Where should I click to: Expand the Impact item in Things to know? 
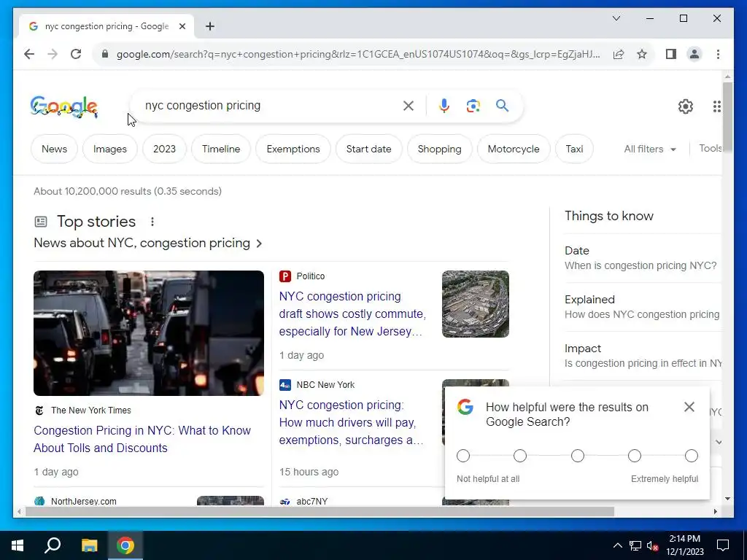(643, 356)
